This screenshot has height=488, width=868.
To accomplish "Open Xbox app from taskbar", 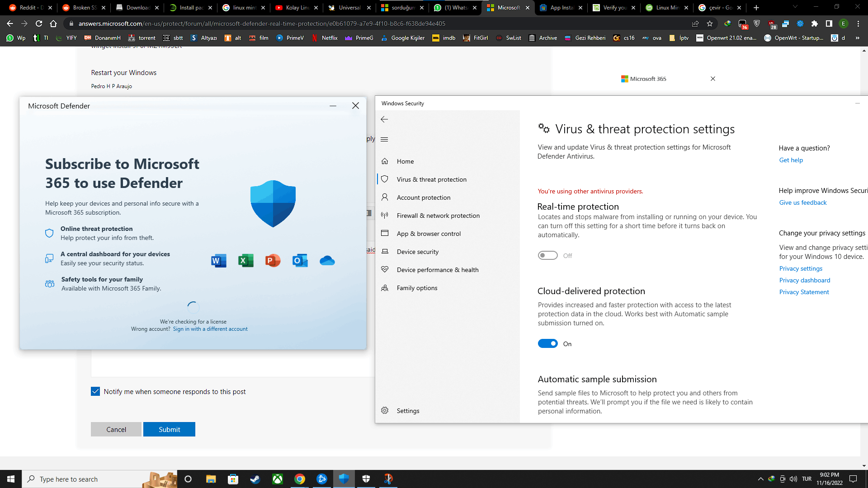I will click(277, 479).
